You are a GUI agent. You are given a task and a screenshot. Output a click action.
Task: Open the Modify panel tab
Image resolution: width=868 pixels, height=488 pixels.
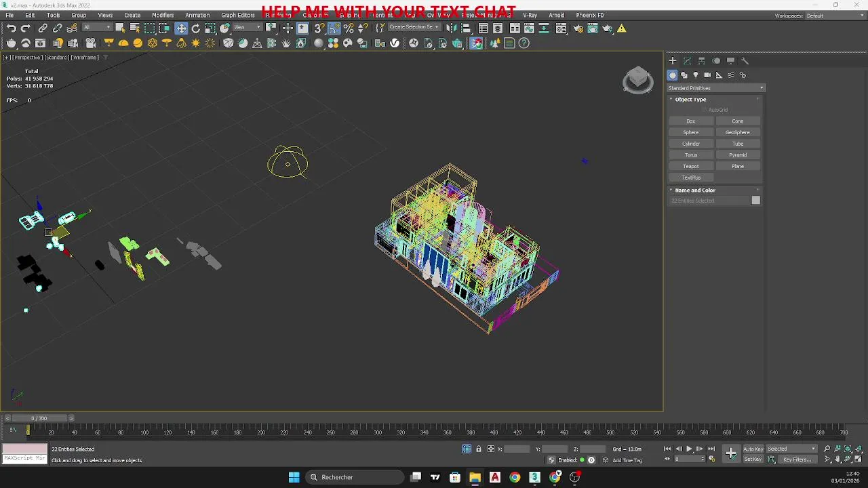(687, 60)
